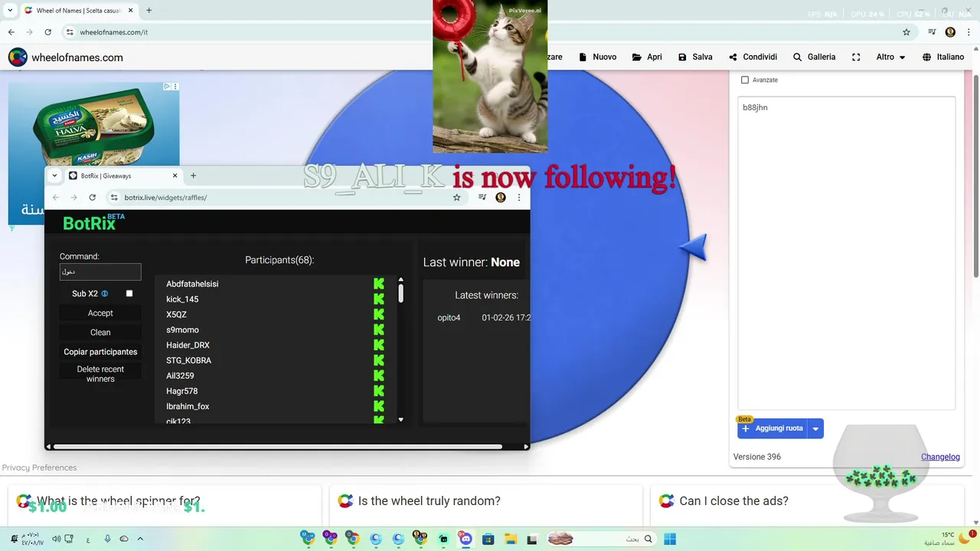This screenshot has width=980, height=551.
Task: Click the Command input field
Action: (100, 272)
